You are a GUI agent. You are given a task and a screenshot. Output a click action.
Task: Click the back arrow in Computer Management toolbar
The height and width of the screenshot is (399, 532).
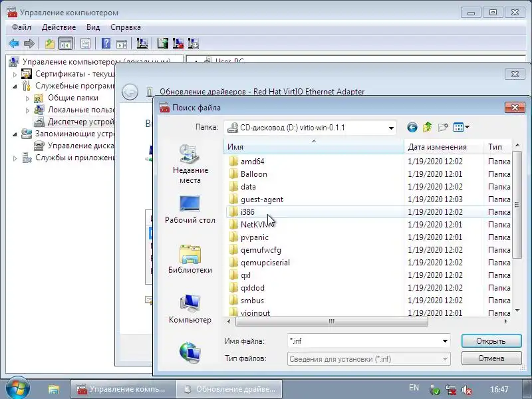coord(14,43)
